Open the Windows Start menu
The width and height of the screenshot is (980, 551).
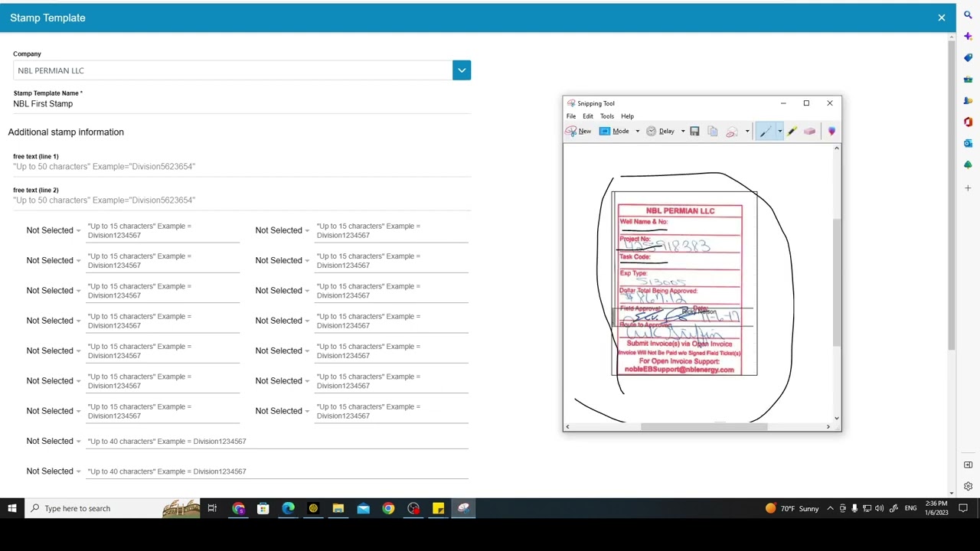pyautogui.click(x=11, y=508)
